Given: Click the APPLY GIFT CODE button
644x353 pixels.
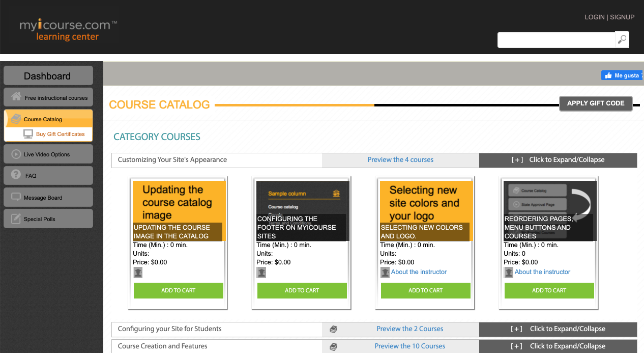Looking at the screenshot, I should 595,103.
